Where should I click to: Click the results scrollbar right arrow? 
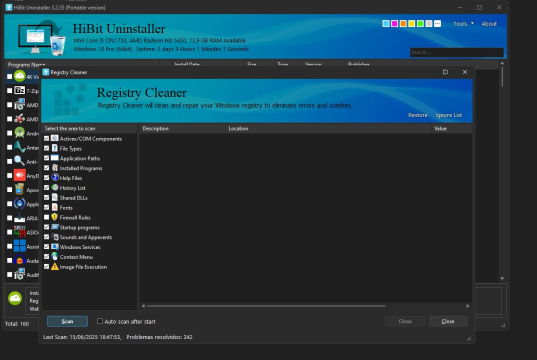tap(468, 306)
